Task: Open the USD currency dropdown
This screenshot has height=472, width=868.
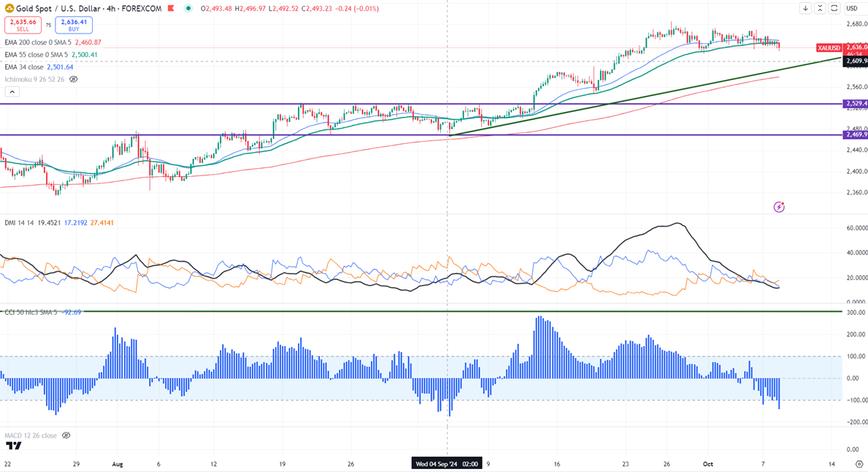Action: click(x=852, y=8)
